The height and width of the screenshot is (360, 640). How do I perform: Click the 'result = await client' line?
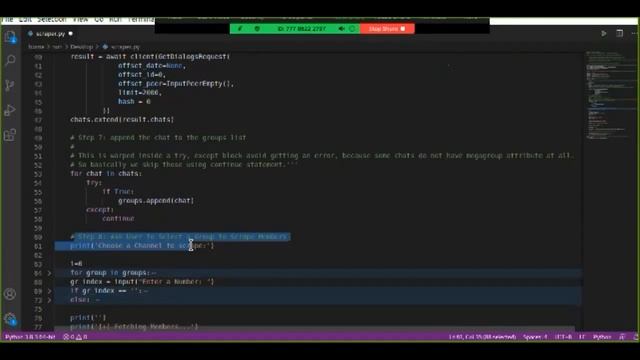(150, 57)
